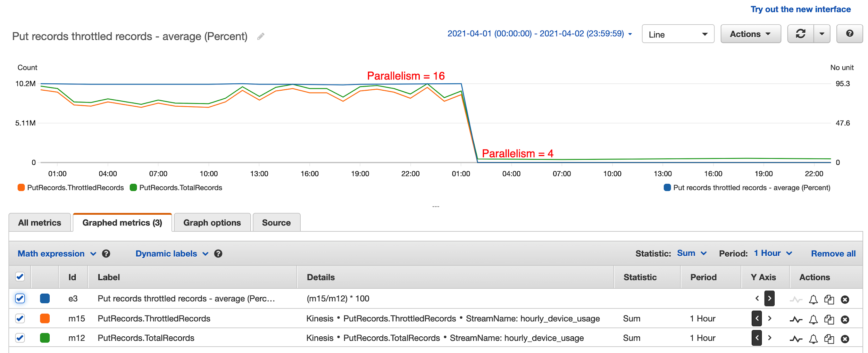The image size is (868, 353).
Task: Uncheck the m12 TotalRecords checkbox
Action: point(20,338)
